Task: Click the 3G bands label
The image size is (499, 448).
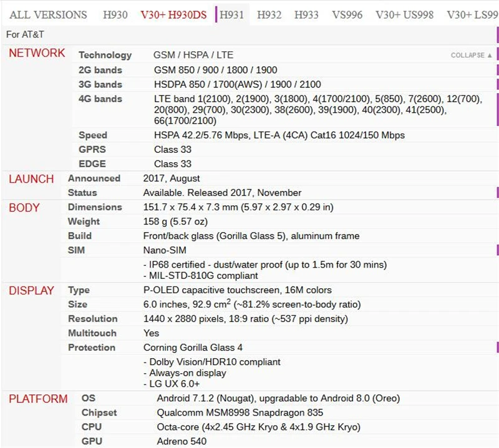Action: pyautogui.click(x=100, y=84)
